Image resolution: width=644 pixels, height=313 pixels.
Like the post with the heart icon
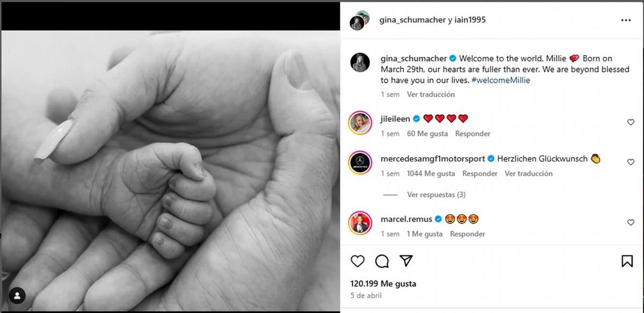coord(357,261)
